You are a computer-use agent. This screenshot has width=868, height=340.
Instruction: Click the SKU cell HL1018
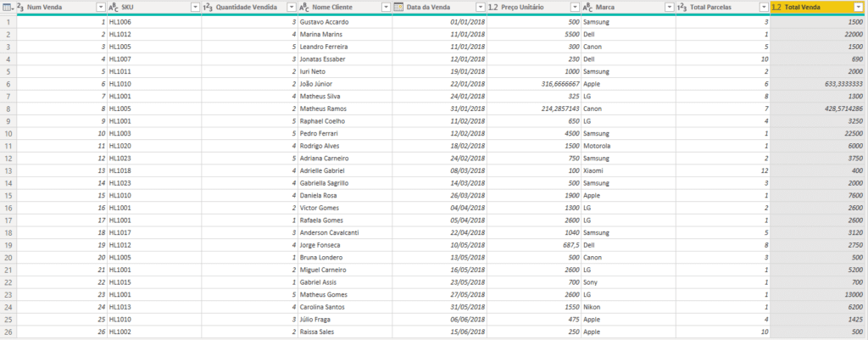coord(154,170)
